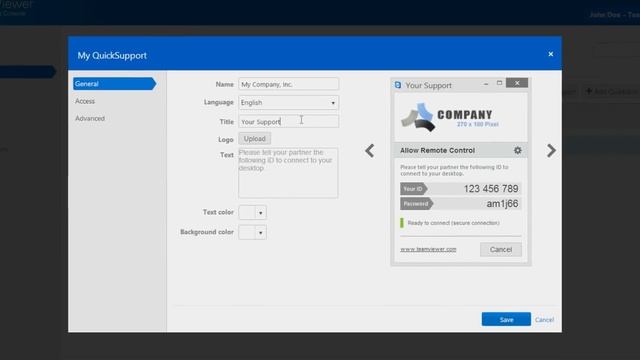Minimize the Your Support preview window

point(486,83)
